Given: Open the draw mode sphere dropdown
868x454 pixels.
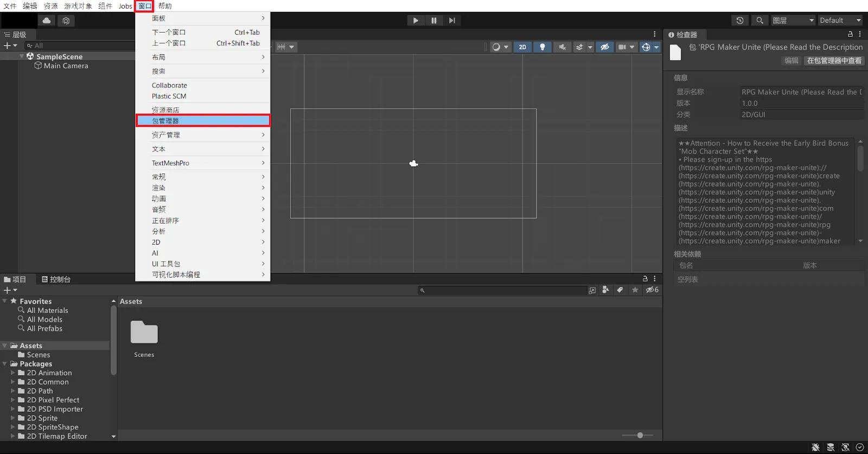Looking at the screenshot, I should click(500, 47).
